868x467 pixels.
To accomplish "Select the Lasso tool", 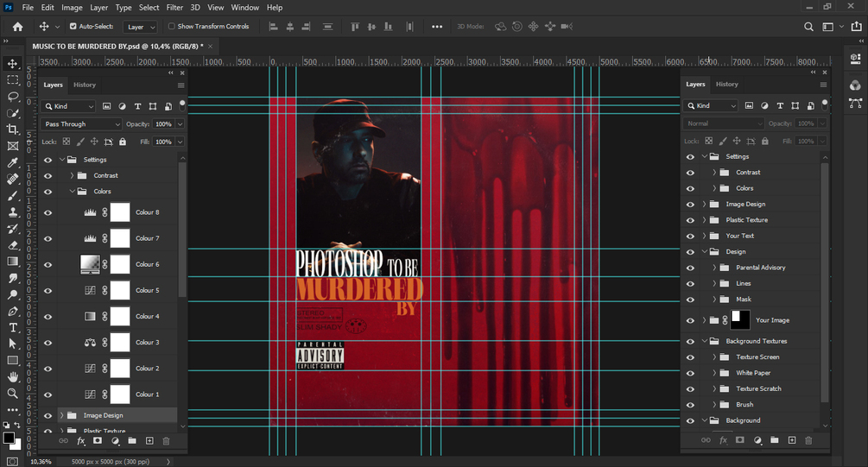I will (12, 97).
